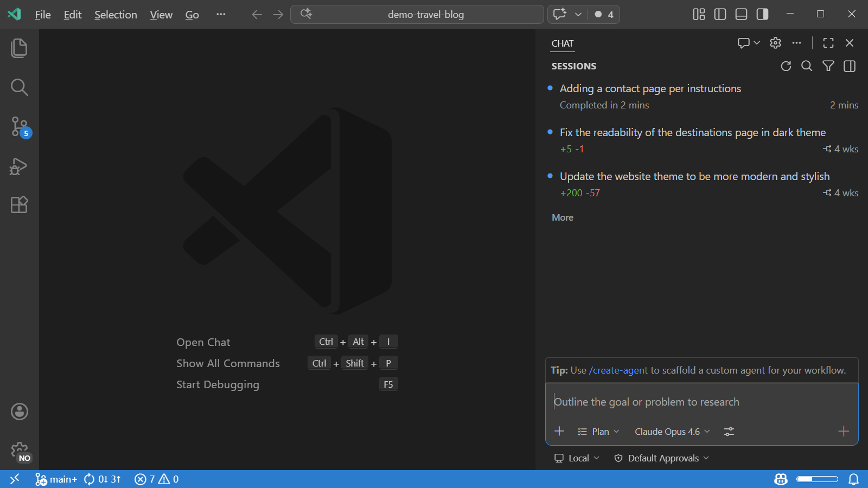The width and height of the screenshot is (868, 488).
Task: Open Source Control with 5 pending changes
Action: (19, 127)
